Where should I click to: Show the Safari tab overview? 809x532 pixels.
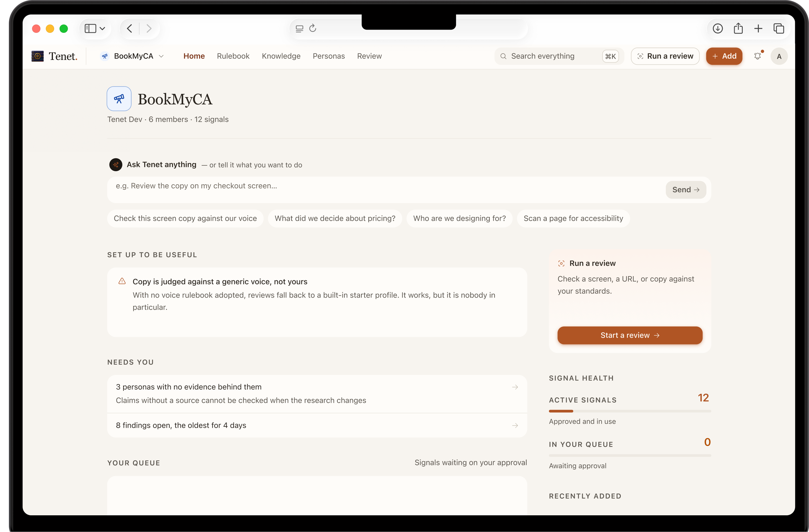point(779,29)
